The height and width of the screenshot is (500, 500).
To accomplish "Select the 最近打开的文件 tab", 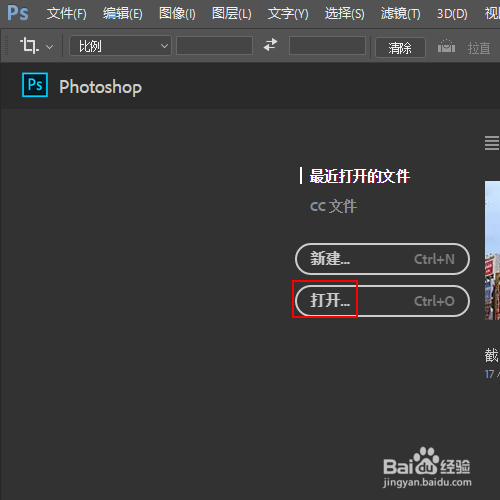I will point(360,176).
